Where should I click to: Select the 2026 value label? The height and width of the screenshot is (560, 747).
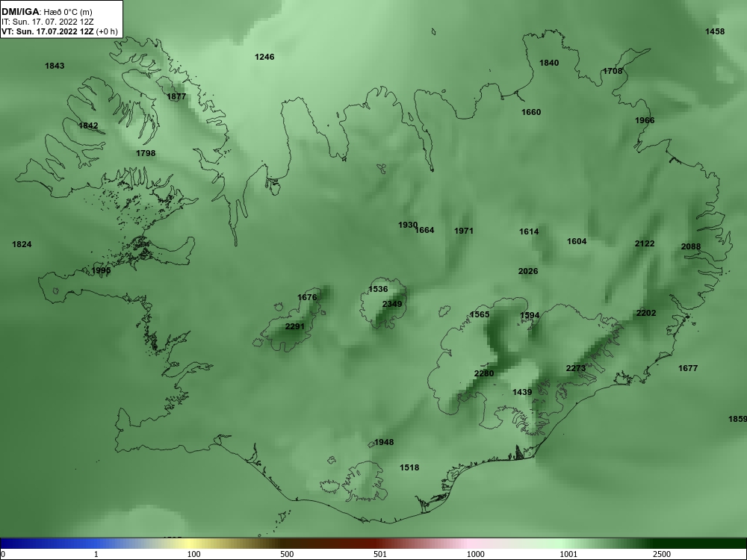pyautogui.click(x=528, y=271)
